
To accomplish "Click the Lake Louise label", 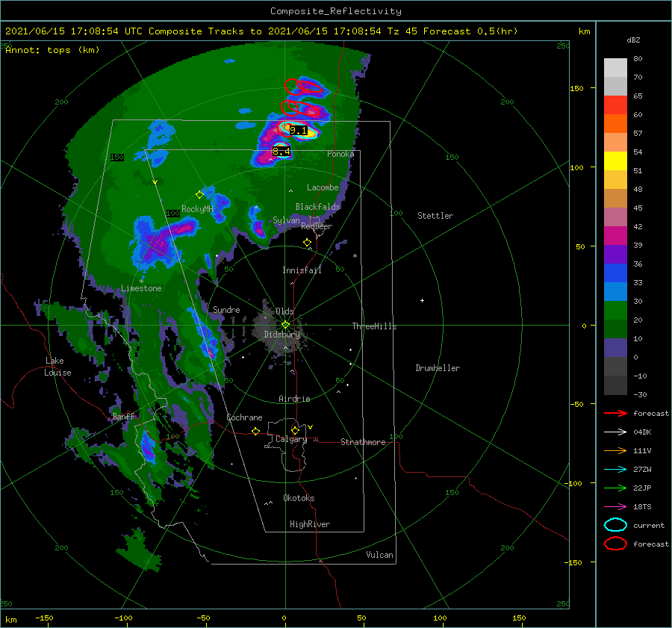I will pyautogui.click(x=57, y=367).
